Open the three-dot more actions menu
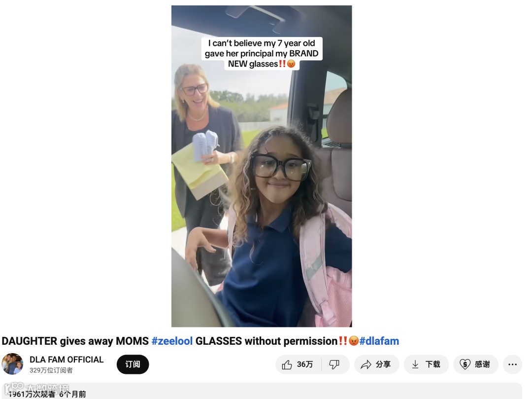532x399 pixels. click(x=512, y=364)
